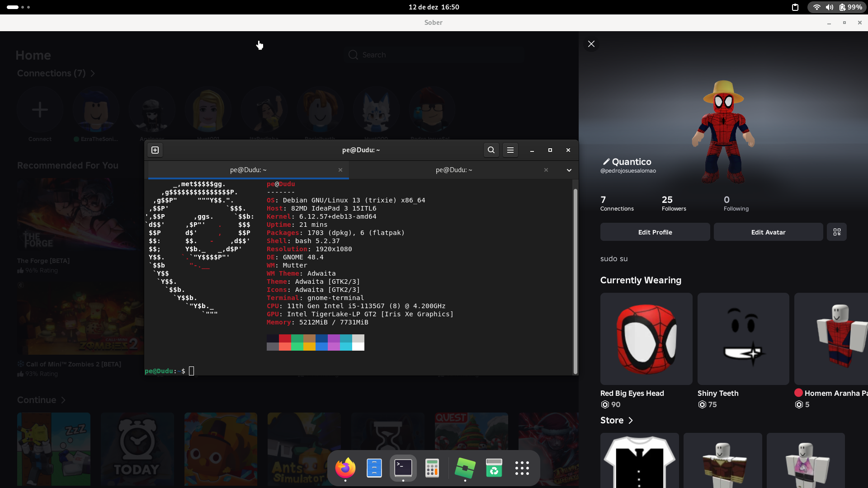Open the terminal hamburger menu

[510, 150]
